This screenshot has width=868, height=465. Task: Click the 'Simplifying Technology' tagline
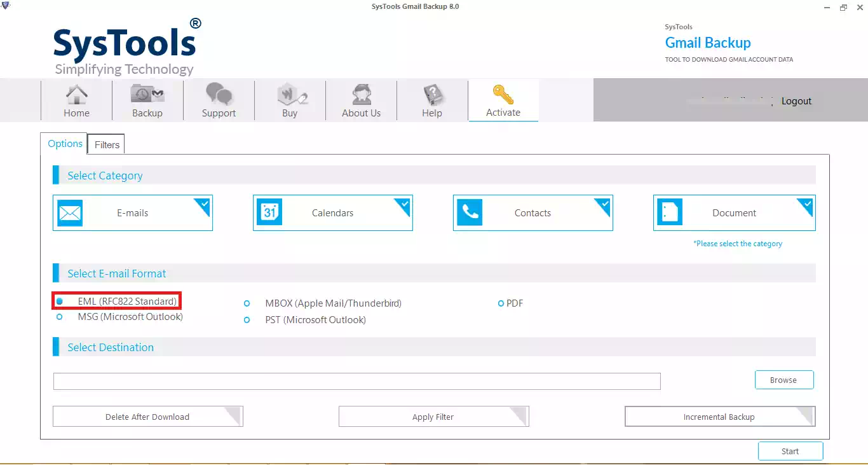124,69
